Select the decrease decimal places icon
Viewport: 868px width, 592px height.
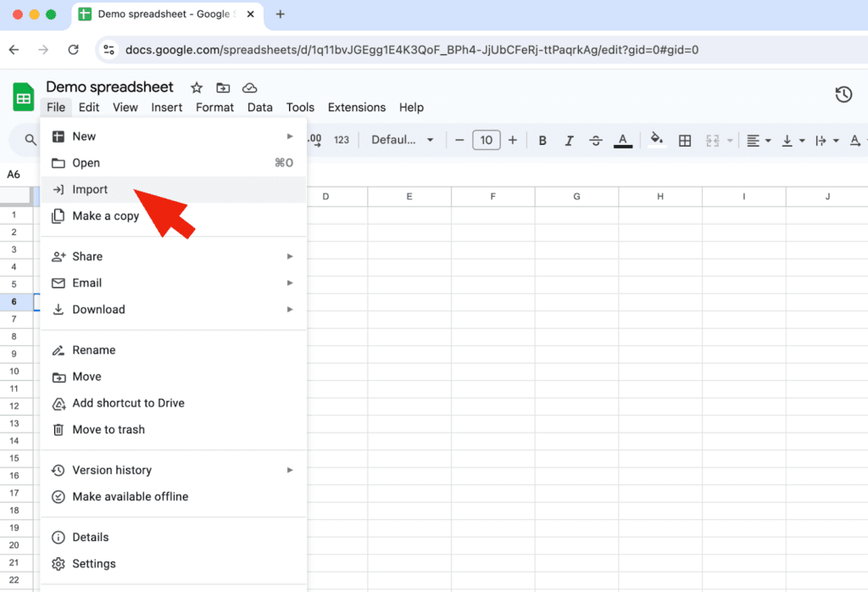coord(314,140)
